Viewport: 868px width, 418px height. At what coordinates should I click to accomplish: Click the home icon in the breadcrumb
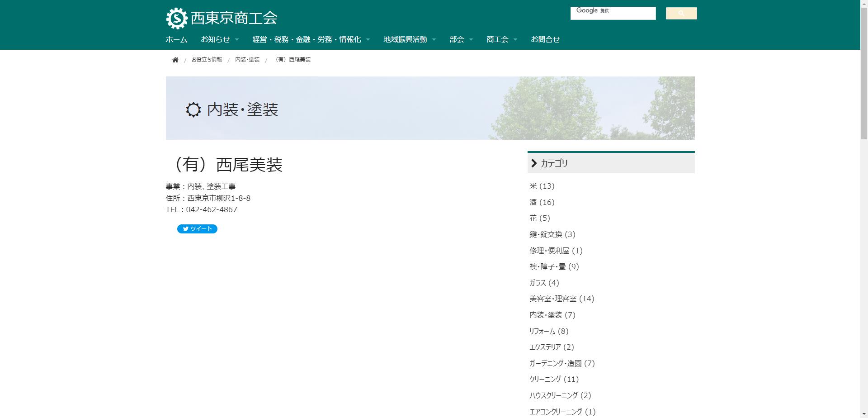[x=175, y=59]
